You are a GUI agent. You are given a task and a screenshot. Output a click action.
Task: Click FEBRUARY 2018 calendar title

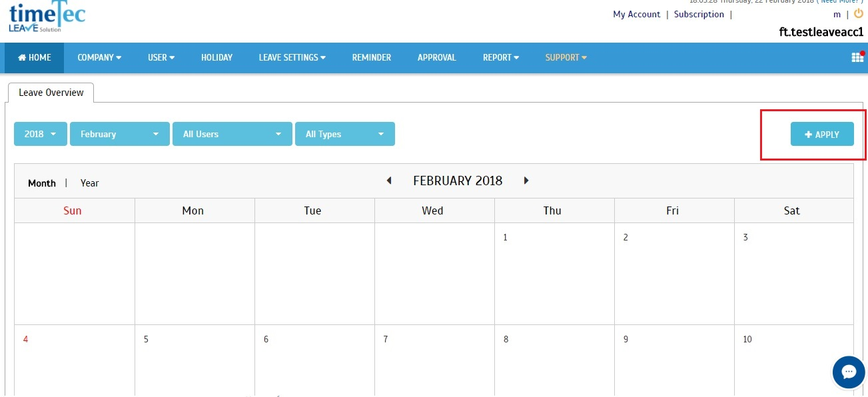458,181
